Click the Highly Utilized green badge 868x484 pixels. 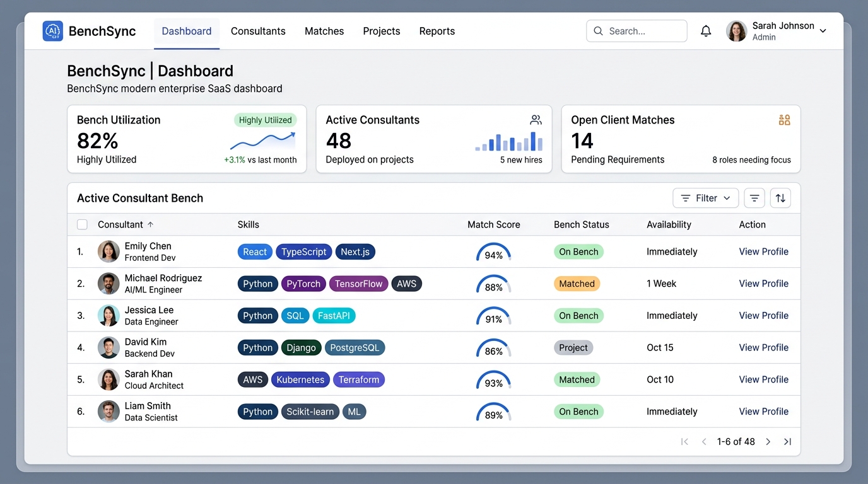point(265,120)
